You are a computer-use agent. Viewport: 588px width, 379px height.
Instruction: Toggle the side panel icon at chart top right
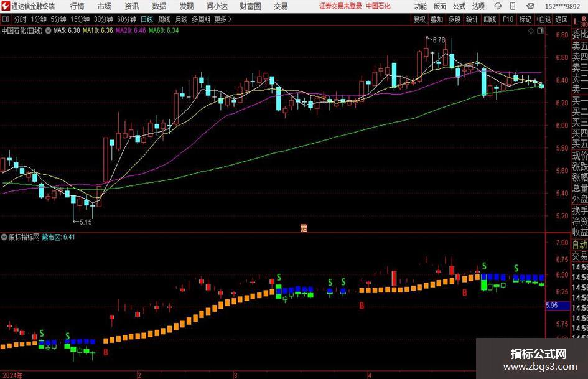pos(540,31)
